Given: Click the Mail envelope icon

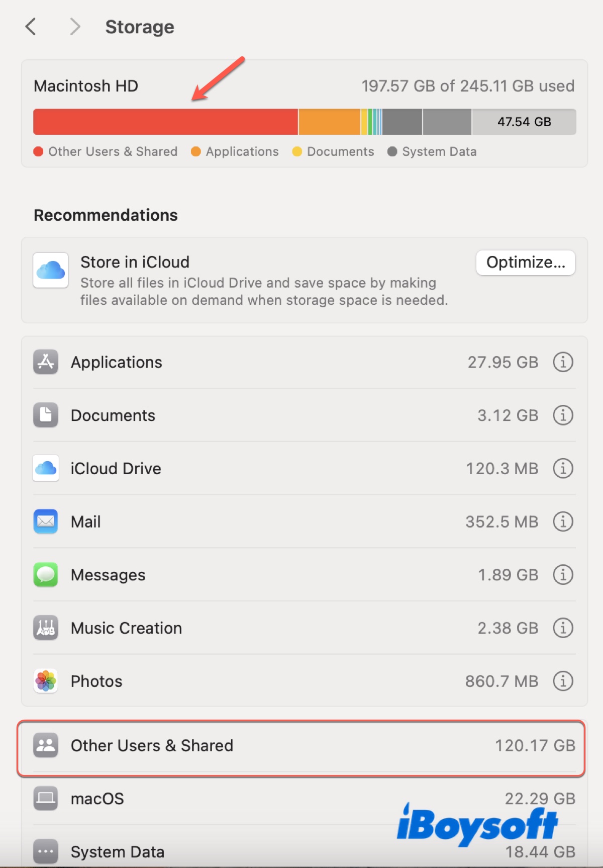Looking at the screenshot, I should click(x=46, y=522).
